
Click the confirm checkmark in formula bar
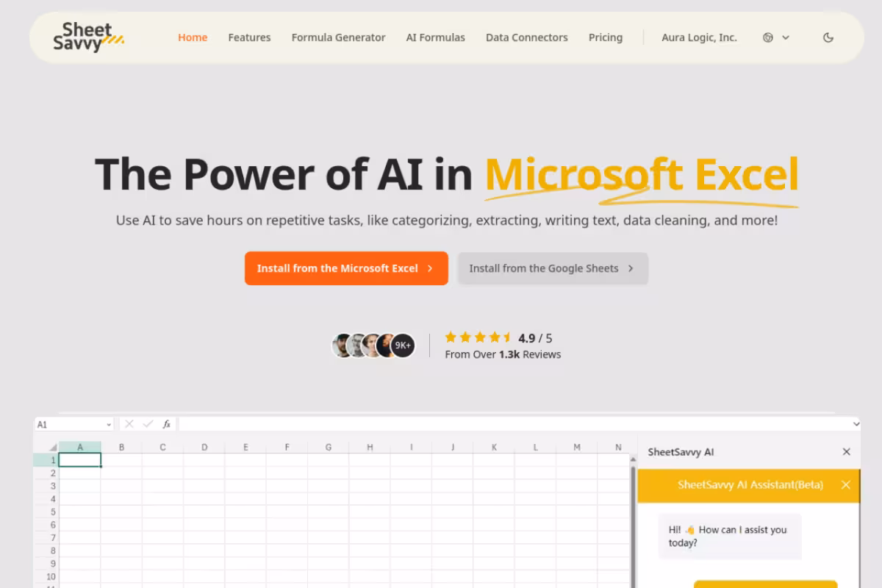click(x=148, y=424)
